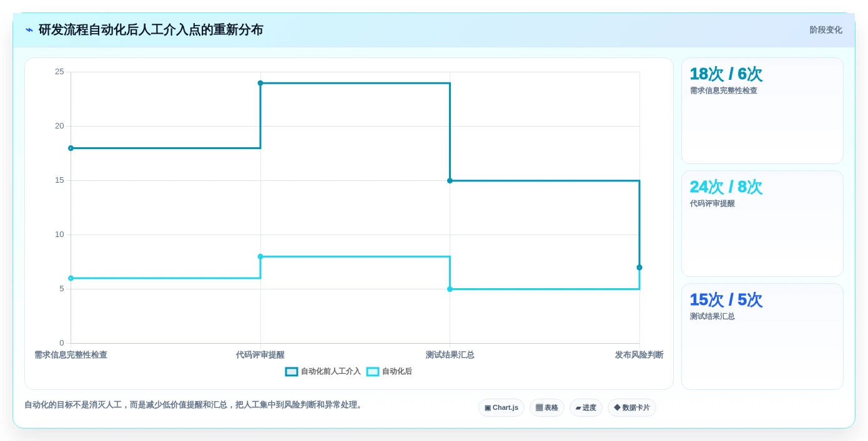Click the Chart.js tag
This screenshot has width=868, height=441.
click(x=501, y=408)
